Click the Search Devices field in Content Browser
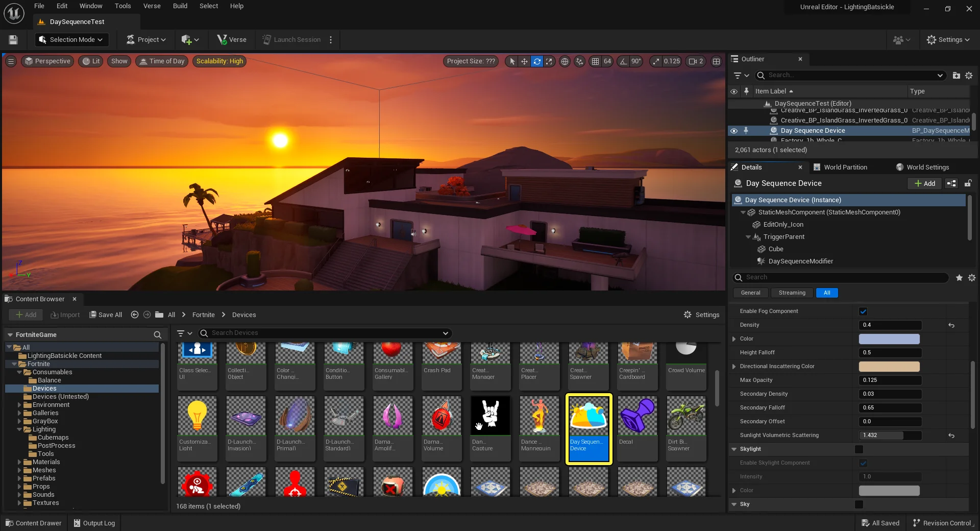 (x=325, y=333)
